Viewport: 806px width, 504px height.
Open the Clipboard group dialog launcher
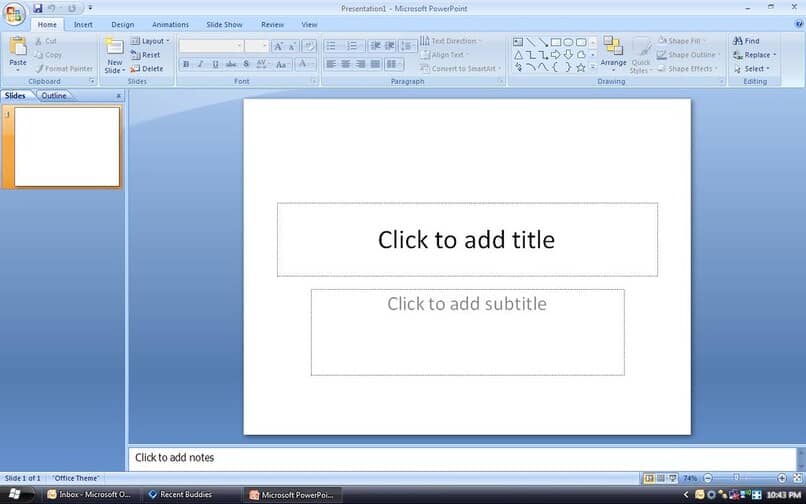[x=92, y=81]
